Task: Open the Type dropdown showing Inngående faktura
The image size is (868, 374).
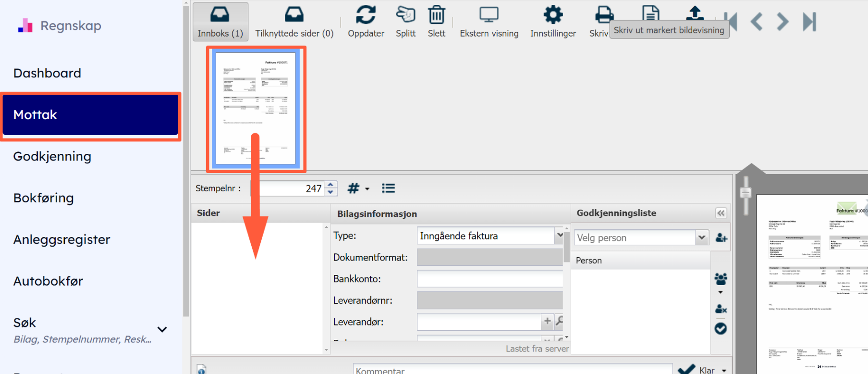Action: [559, 236]
